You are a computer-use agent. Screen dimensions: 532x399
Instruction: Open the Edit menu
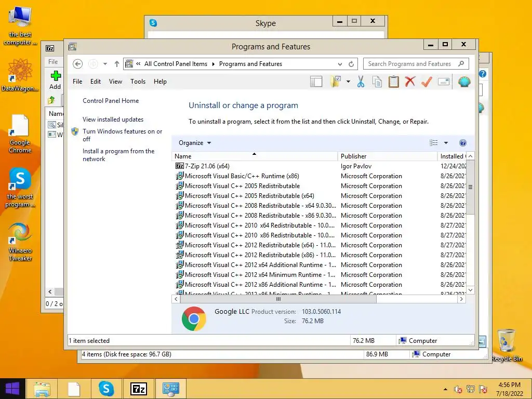click(96, 82)
